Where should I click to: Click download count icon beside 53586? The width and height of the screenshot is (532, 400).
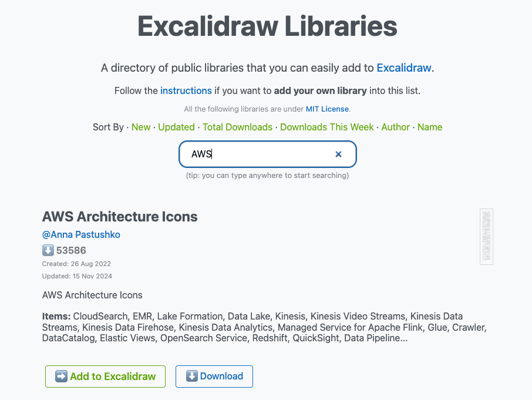[48, 251]
